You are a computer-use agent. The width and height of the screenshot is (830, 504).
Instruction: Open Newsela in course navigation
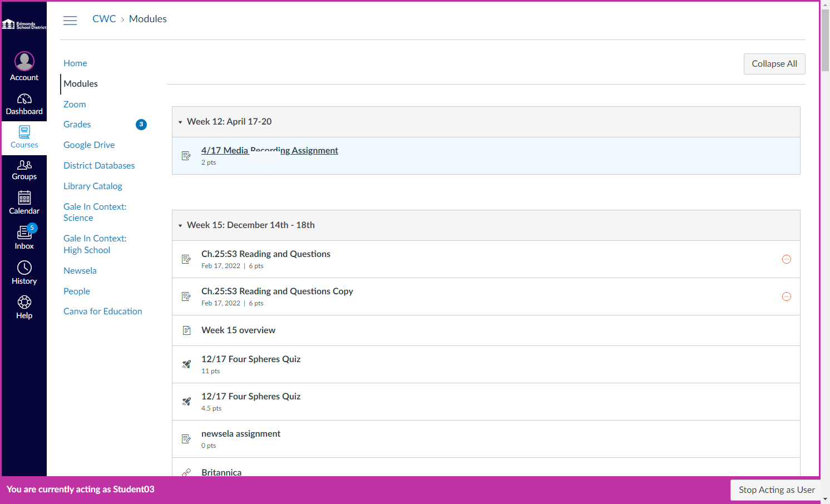(80, 271)
